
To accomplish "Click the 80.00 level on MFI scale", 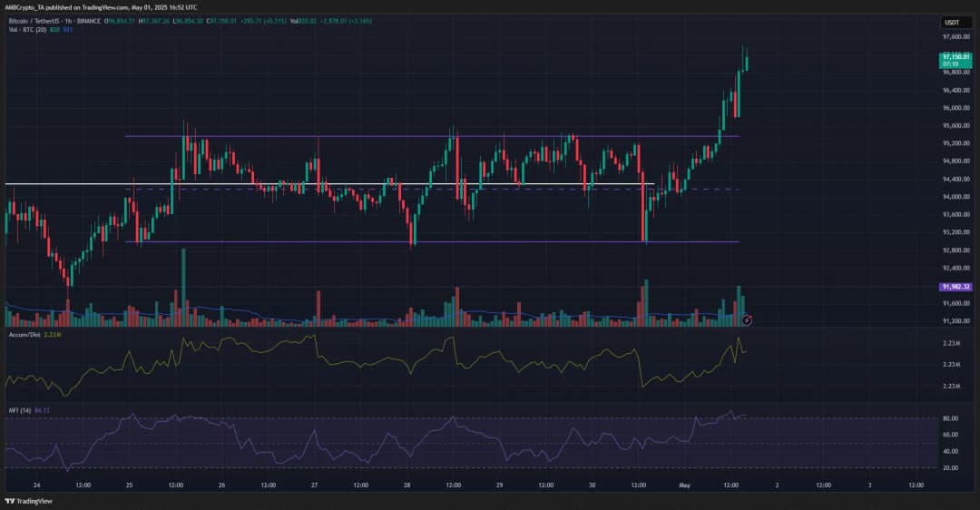I will click(x=951, y=418).
